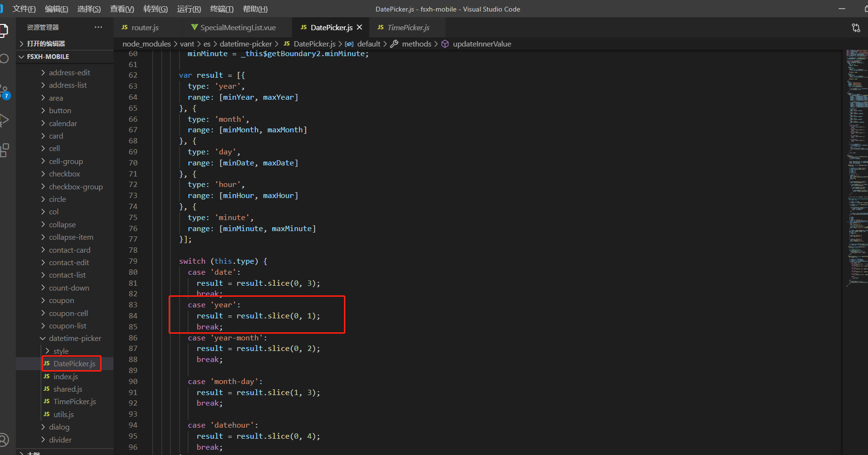Click the updateInnerValue cube icon in the breadcrumb

tap(445, 44)
